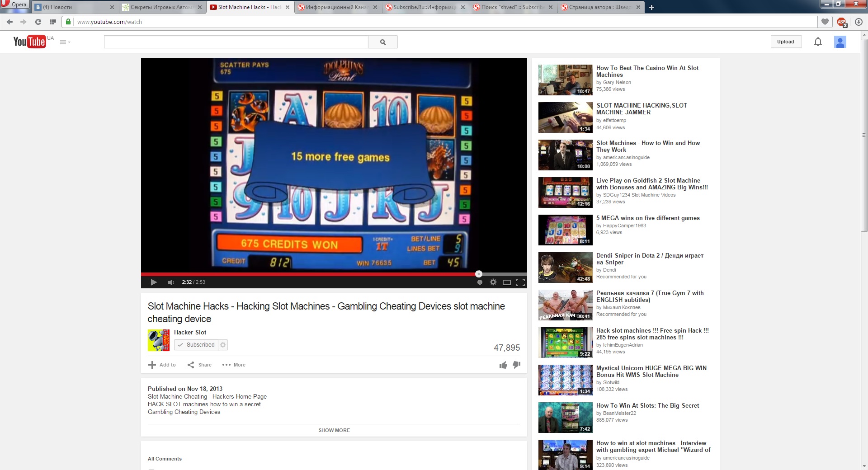This screenshot has width=868, height=470.
Task: Reload the current page
Action: [38, 22]
